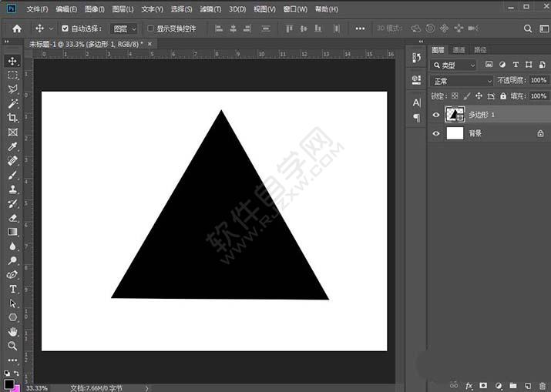The height and width of the screenshot is (392, 551).
Task: Select the Eyedropper tool
Action: pos(12,146)
